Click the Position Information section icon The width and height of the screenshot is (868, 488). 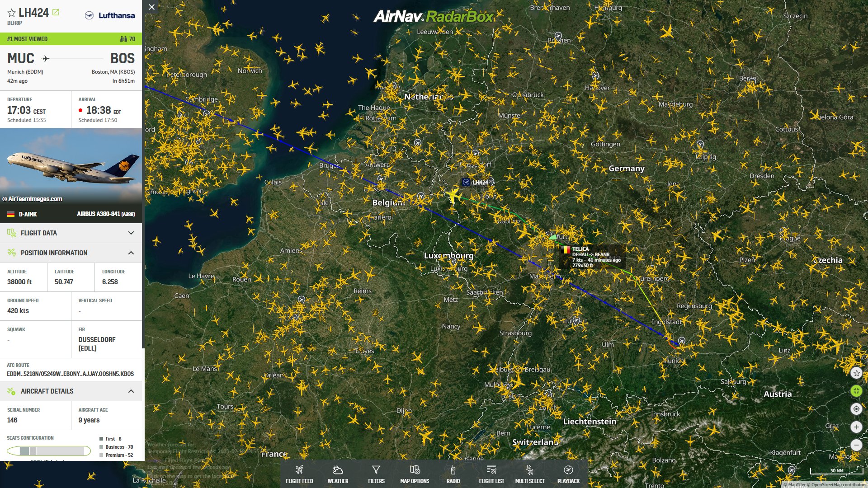point(12,253)
